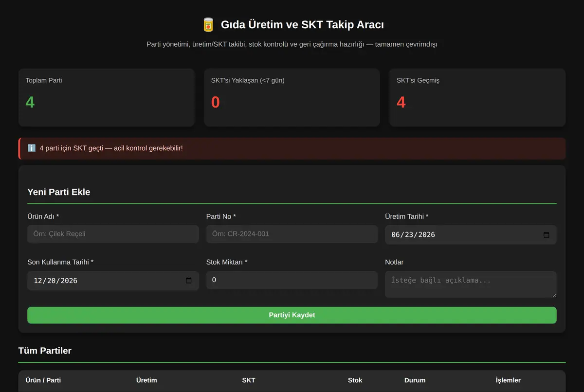
Task: Click the SKT column header
Action: click(249, 380)
